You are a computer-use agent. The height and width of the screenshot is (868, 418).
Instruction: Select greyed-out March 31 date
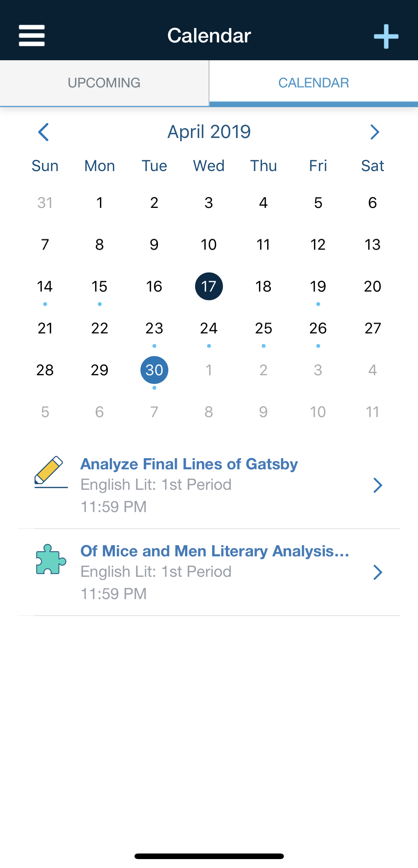[45, 203]
